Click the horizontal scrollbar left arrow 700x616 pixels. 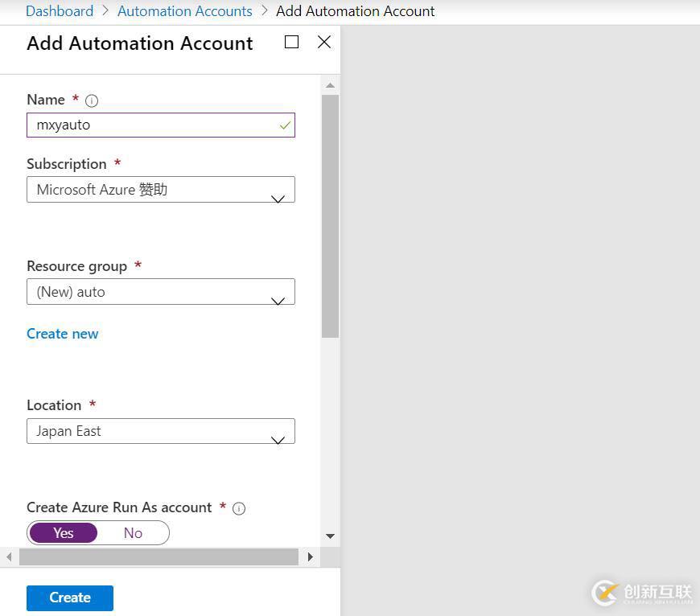10,556
